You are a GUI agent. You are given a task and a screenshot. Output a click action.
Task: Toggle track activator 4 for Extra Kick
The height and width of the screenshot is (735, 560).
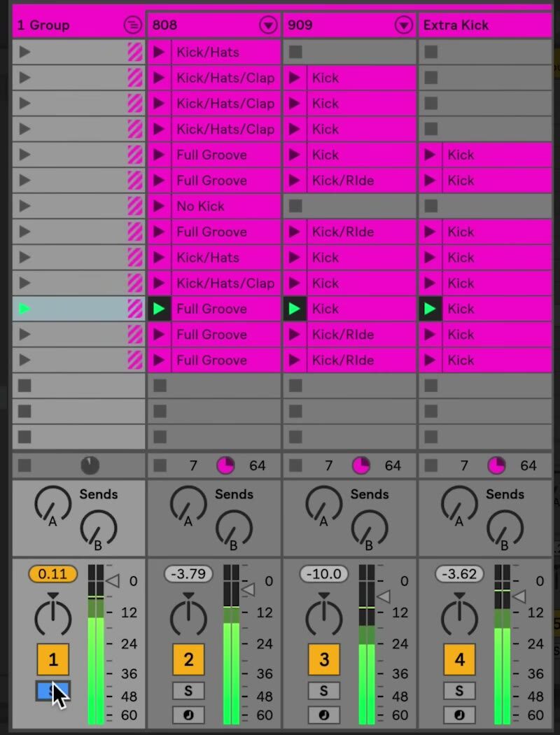point(459,659)
